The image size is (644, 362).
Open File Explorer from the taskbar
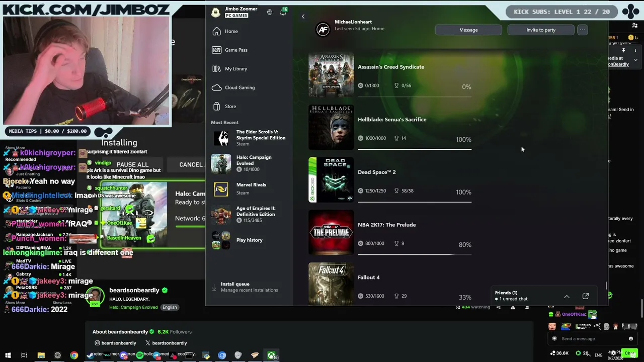coord(41,355)
